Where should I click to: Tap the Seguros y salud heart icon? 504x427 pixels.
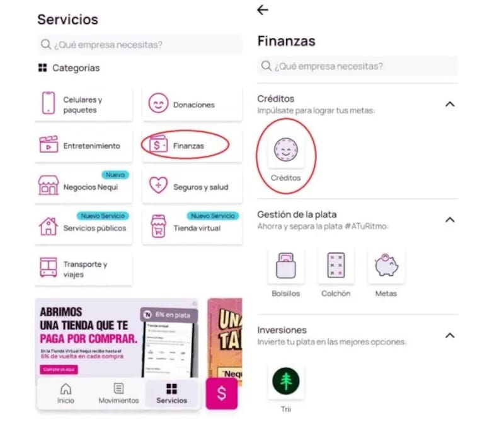click(158, 185)
